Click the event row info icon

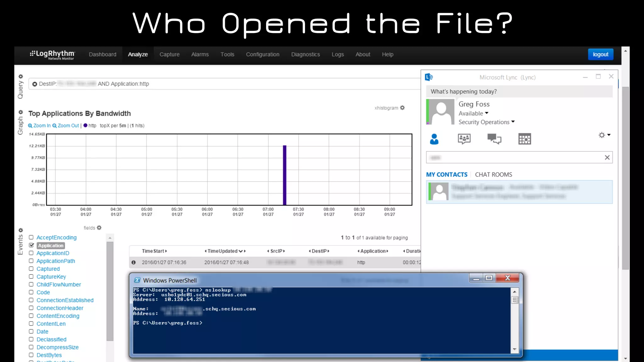click(x=134, y=262)
